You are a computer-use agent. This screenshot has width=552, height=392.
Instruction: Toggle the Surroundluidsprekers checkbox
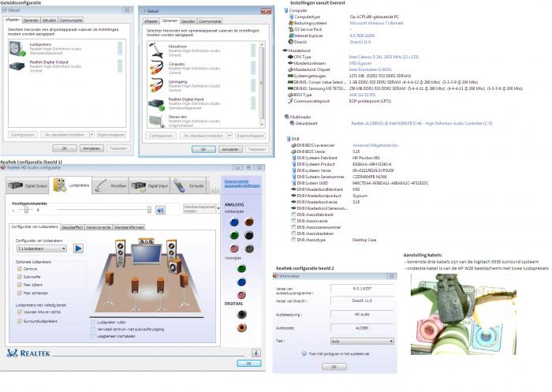point(20,321)
